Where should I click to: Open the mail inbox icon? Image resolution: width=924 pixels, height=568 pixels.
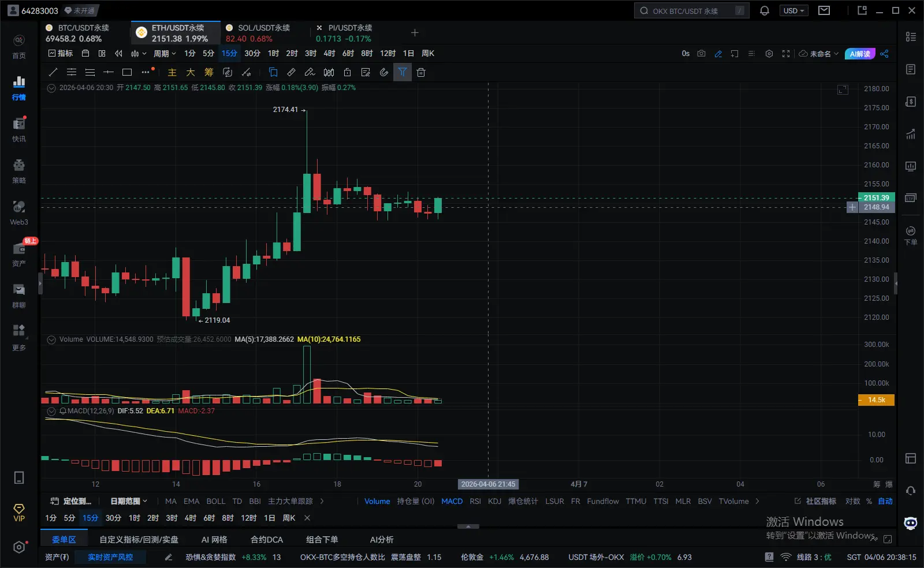tap(824, 10)
